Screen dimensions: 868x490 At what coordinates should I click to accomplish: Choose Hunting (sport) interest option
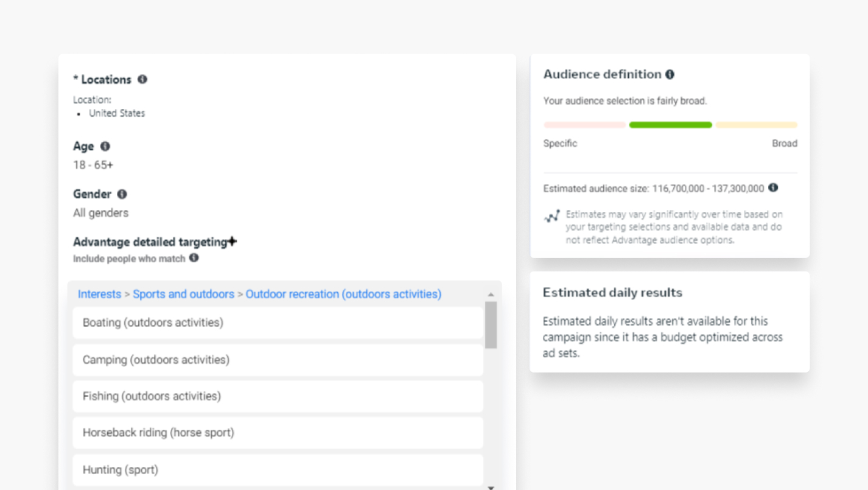point(278,470)
